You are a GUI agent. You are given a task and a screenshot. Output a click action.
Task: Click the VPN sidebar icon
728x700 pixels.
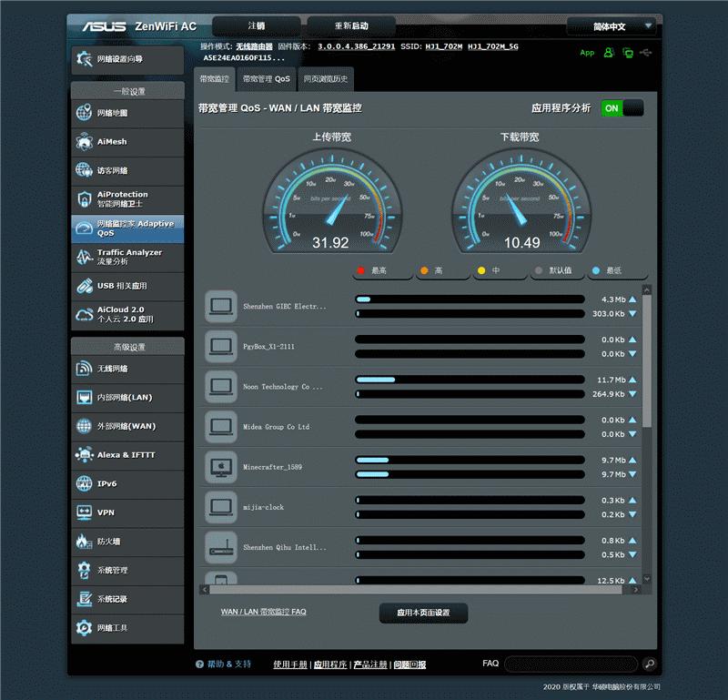coord(84,512)
